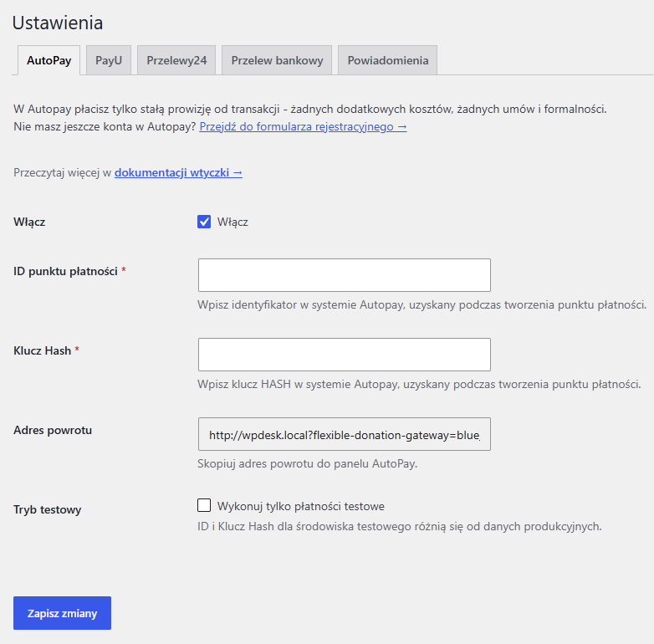The height and width of the screenshot is (644, 654).
Task: Focus the ID punktu płatności field
Action: click(x=344, y=275)
